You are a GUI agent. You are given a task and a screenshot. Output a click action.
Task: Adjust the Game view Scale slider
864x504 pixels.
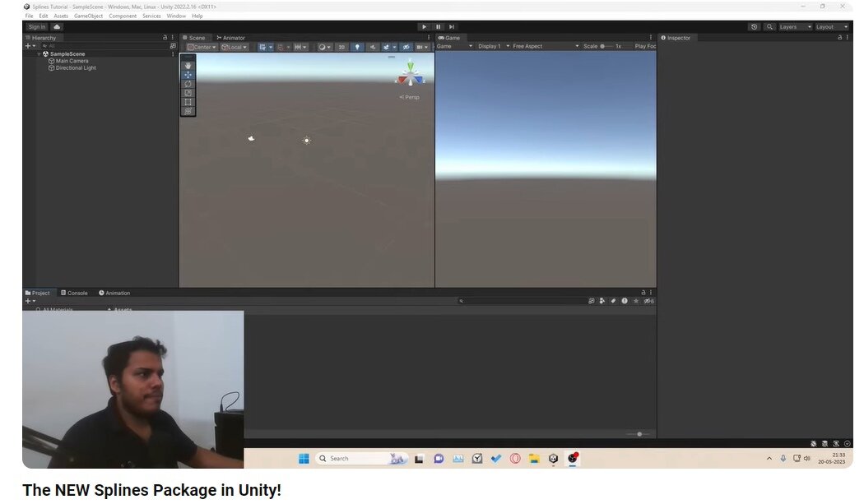(x=606, y=46)
